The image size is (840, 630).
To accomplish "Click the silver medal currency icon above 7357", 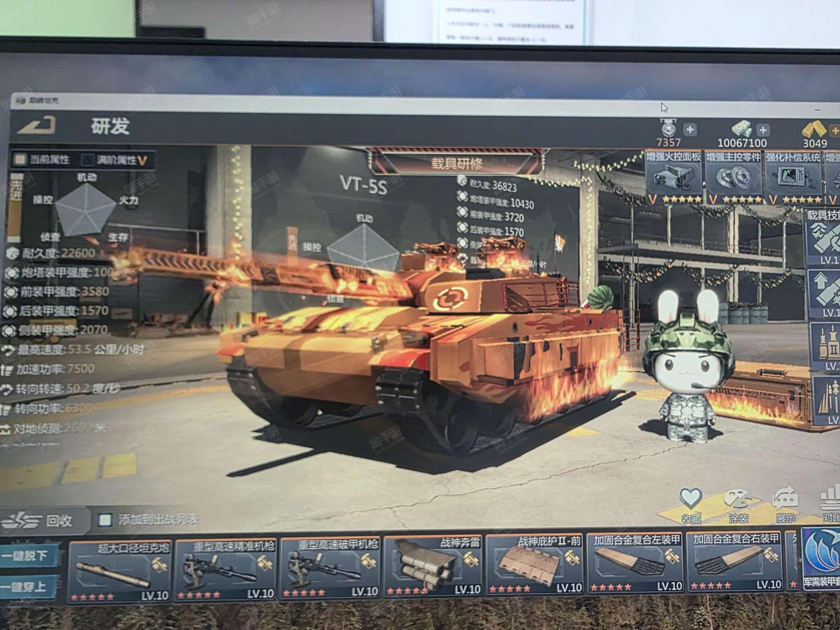I will (x=668, y=128).
